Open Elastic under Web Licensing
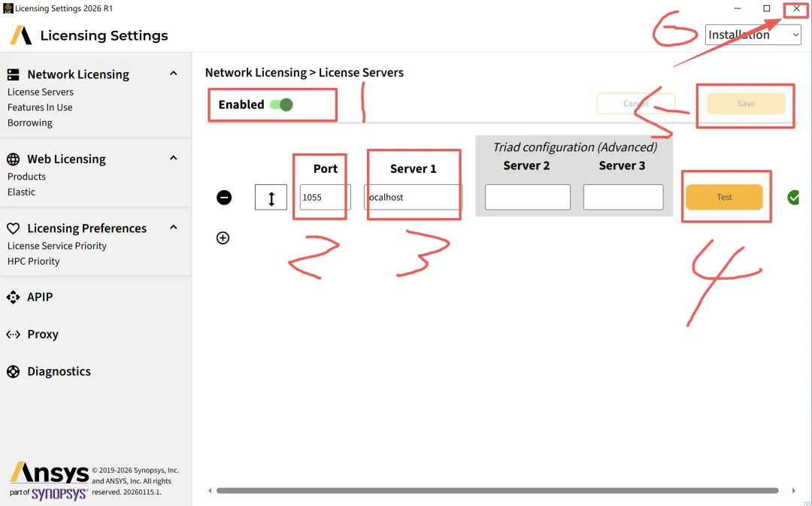Image resolution: width=812 pixels, height=506 pixels. point(21,192)
